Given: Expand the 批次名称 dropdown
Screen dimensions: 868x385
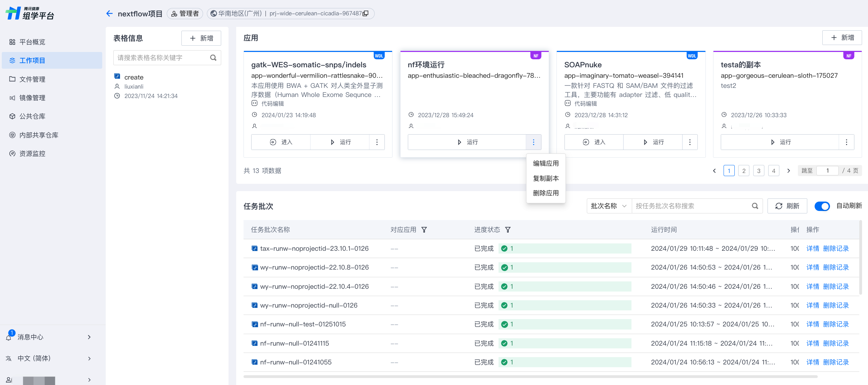Looking at the screenshot, I should coord(609,206).
